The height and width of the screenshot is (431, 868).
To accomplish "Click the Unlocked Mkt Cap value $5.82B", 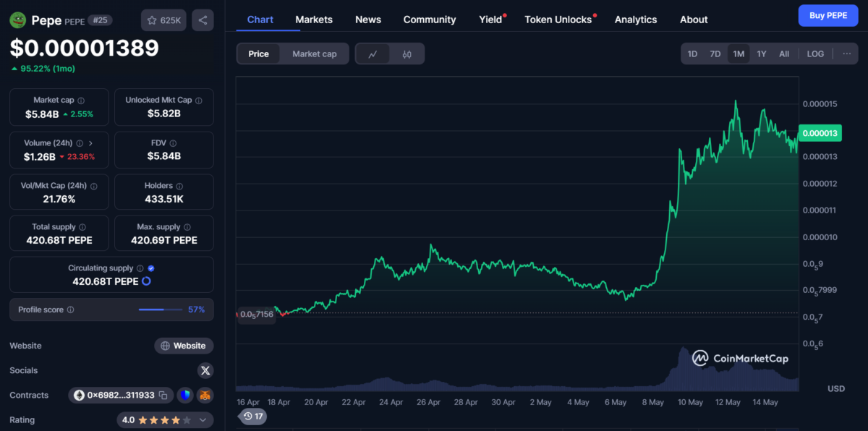I will click(164, 114).
